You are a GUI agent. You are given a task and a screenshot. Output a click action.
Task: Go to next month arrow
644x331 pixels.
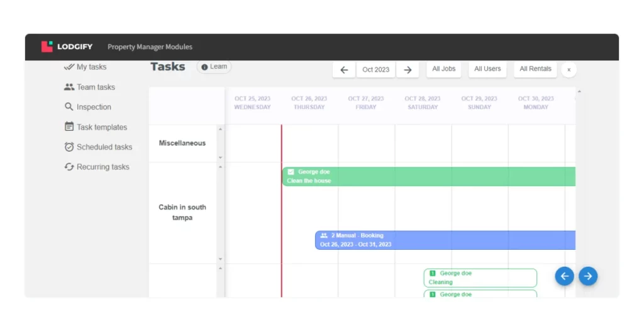point(408,70)
